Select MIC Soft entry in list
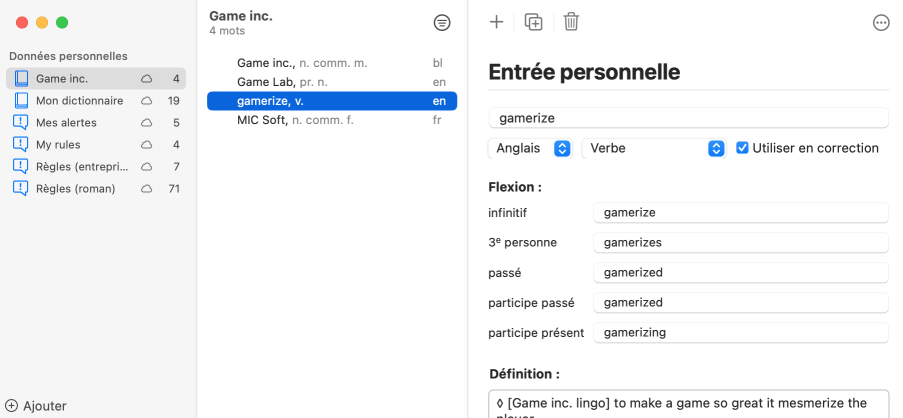 [x=332, y=121]
